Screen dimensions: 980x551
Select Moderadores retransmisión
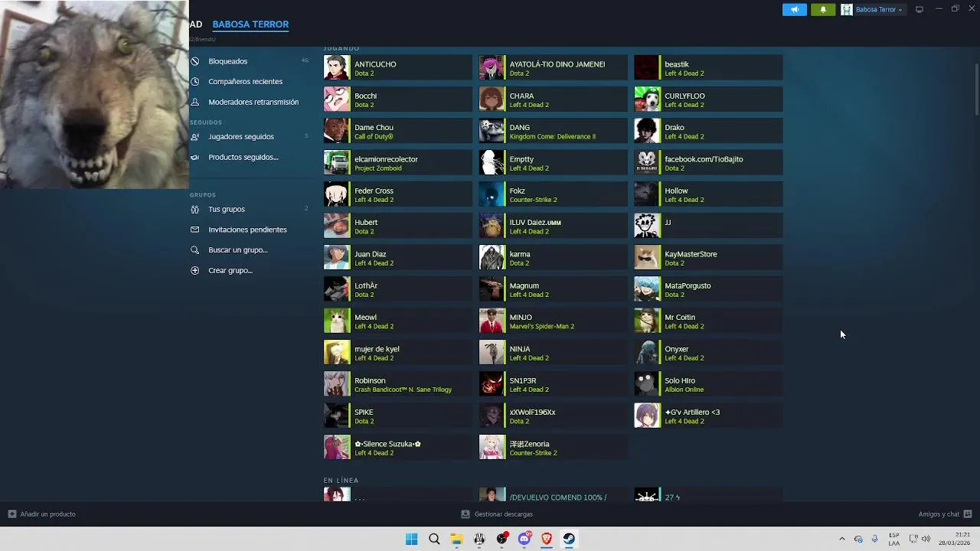click(253, 102)
